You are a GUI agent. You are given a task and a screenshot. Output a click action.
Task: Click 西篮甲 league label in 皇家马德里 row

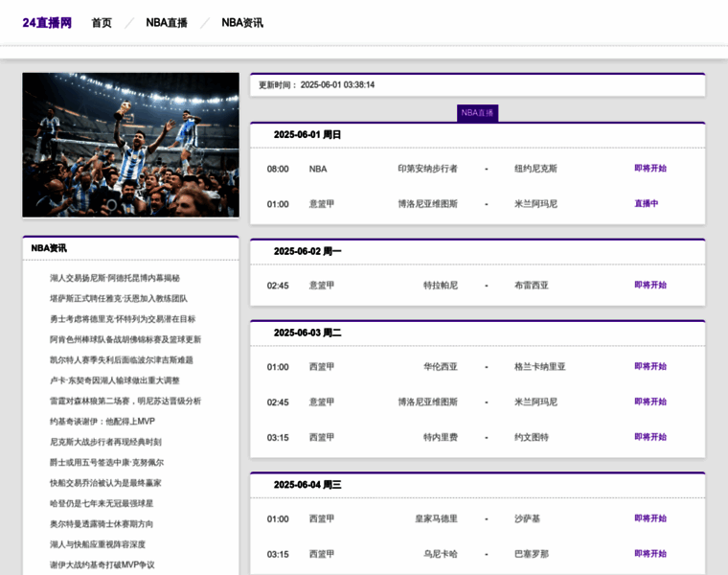point(322,518)
